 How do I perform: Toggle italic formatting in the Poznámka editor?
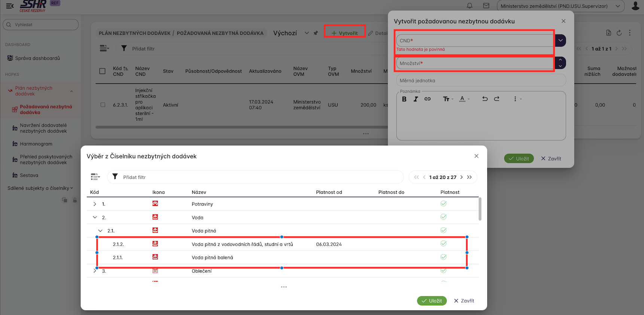(415, 99)
